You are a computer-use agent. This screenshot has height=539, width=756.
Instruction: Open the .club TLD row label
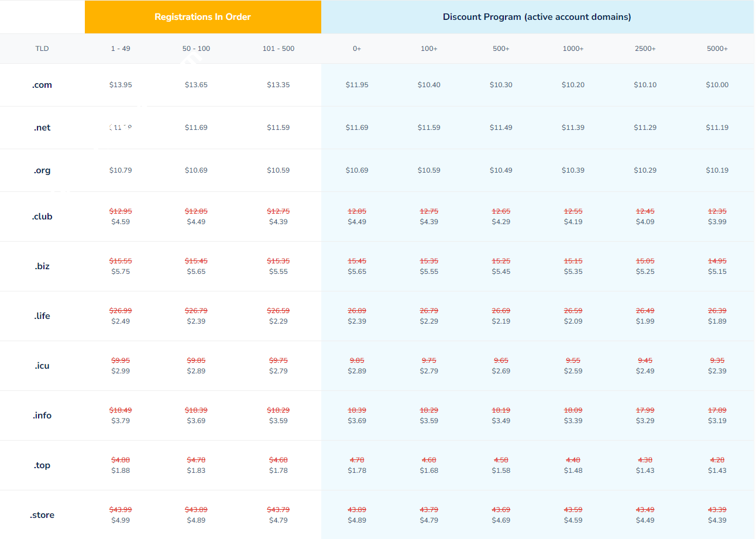pyautogui.click(x=42, y=217)
